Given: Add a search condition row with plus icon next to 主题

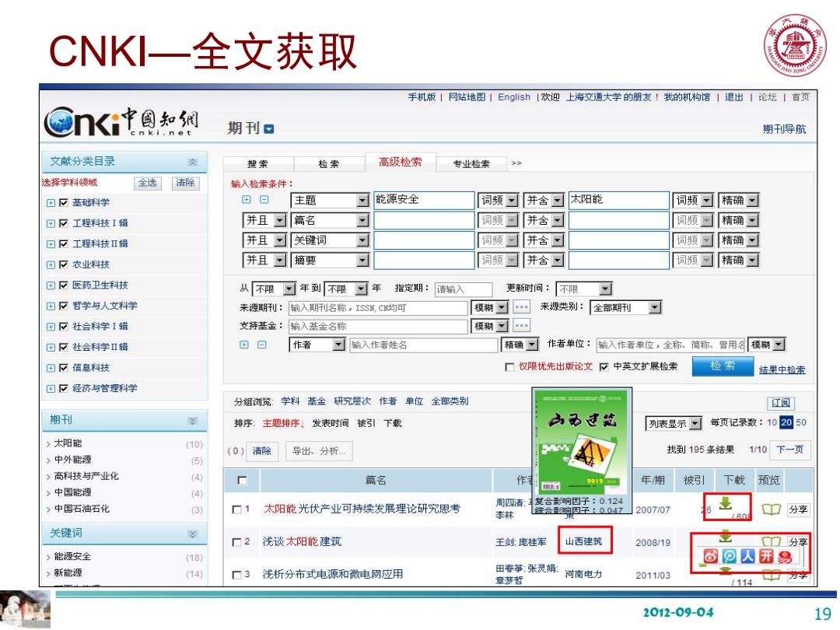Looking at the screenshot, I should point(247,199).
